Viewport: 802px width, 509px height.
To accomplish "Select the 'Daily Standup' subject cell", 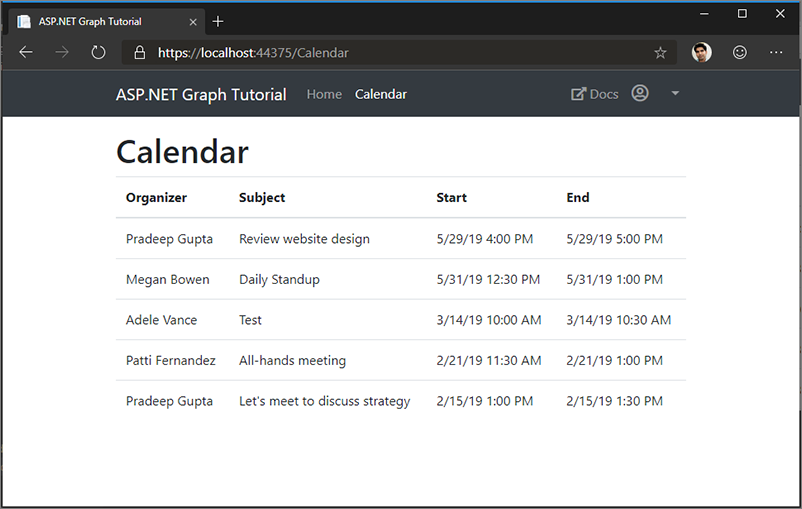I will click(279, 279).
